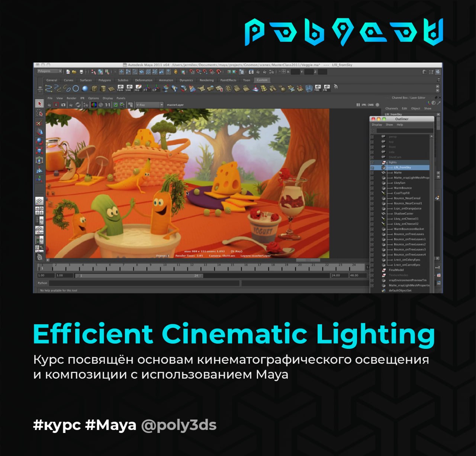476x456 pixels.
Task: Open the Polygons menu set dropdown
Action: click(49, 71)
